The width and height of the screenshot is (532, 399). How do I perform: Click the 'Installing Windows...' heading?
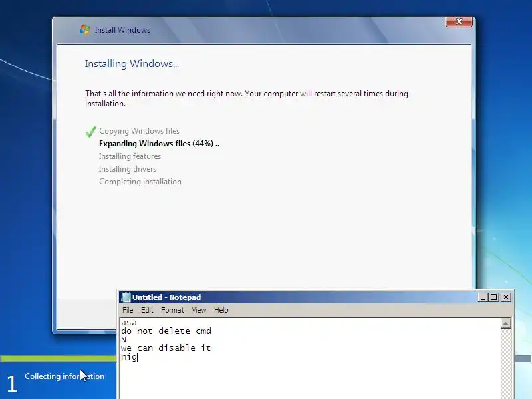point(132,63)
